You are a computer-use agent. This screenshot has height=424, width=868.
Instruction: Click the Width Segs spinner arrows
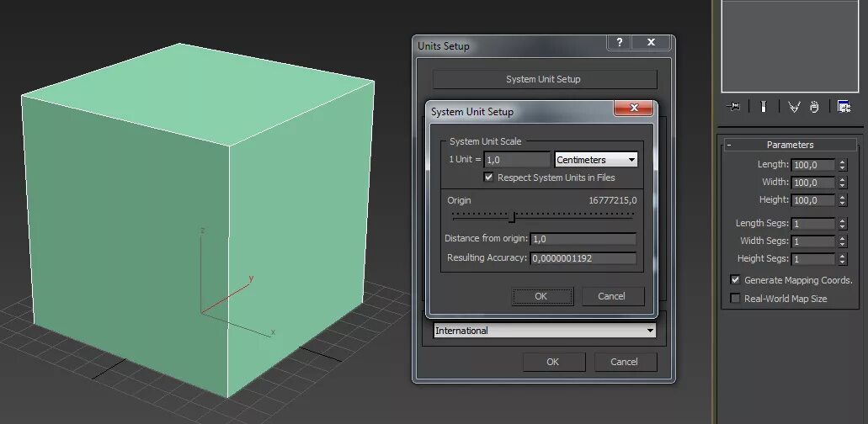tap(842, 241)
